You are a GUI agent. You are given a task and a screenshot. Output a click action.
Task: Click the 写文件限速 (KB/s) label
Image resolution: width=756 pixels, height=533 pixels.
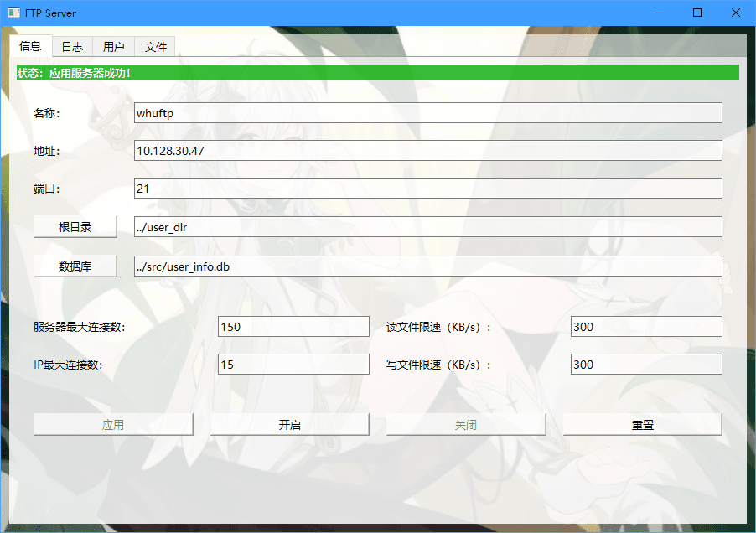coord(438,365)
